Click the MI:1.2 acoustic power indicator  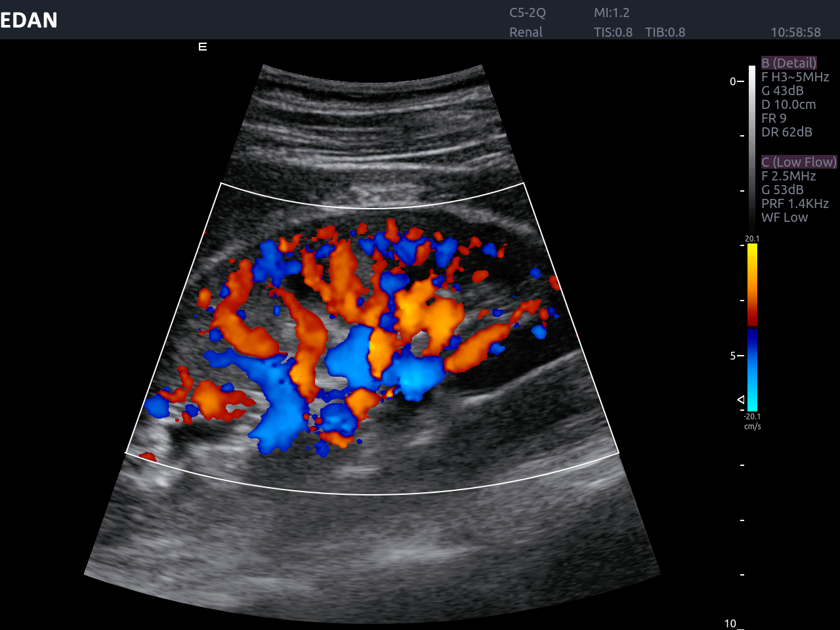point(614,12)
